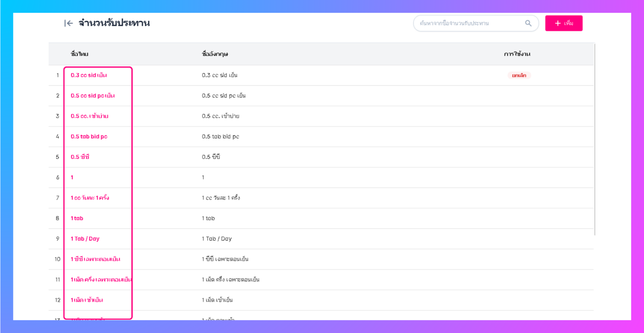Select the '1 เม็ด เช้าเย็น' link

coord(87,300)
